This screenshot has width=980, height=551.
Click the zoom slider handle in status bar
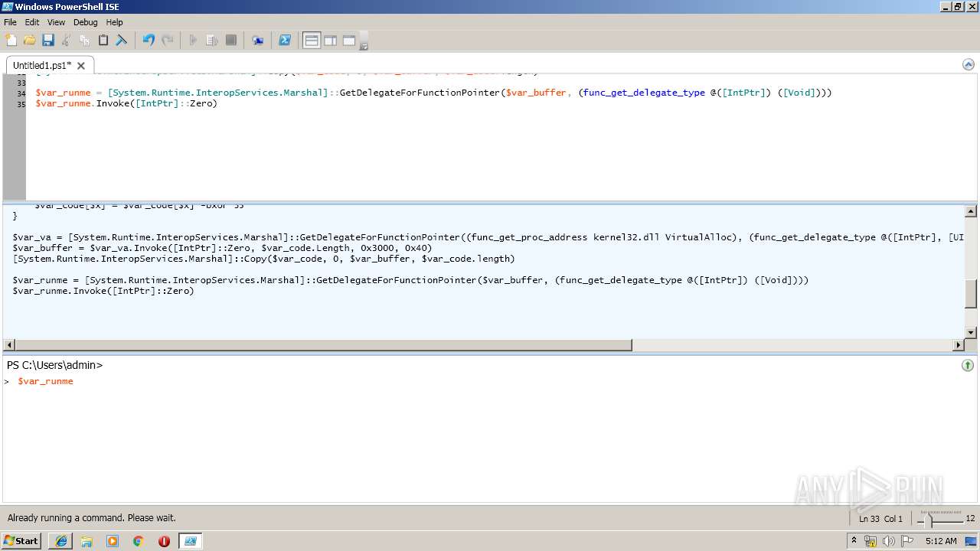[x=929, y=520]
